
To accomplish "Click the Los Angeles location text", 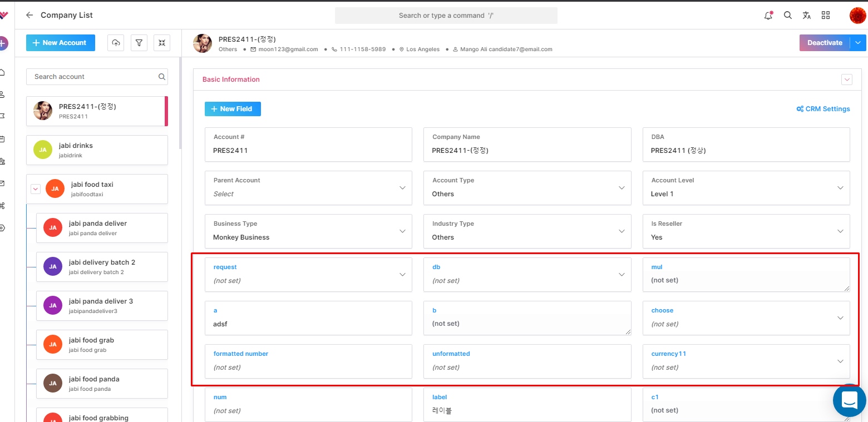I will [x=423, y=49].
